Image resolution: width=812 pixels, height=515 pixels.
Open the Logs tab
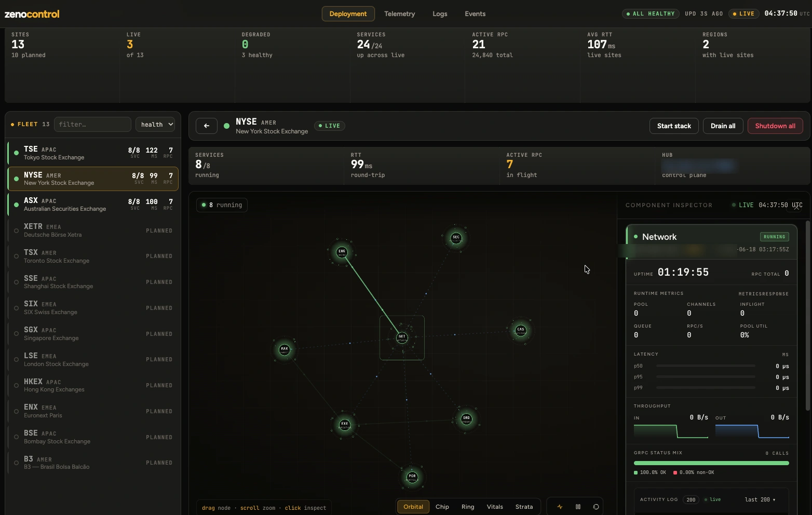point(440,14)
